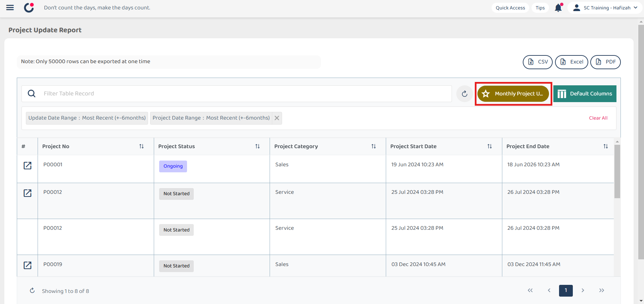Click the Project Date Range filter chip
The width and height of the screenshot is (644, 304).
click(211, 118)
